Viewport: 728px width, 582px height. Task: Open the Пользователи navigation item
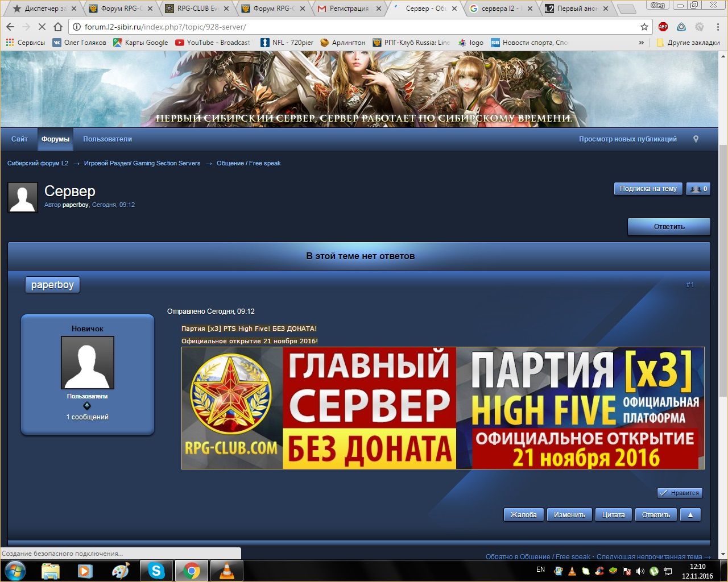[x=107, y=139]
